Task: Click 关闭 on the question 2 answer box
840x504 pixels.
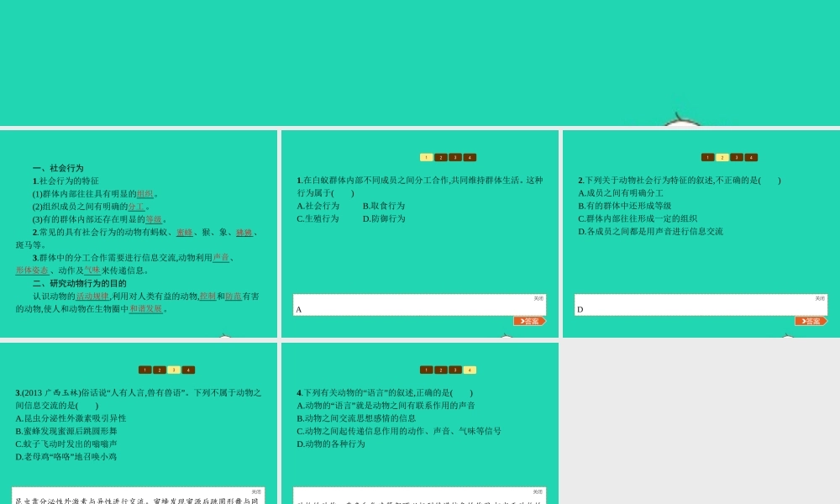Action: pos(820,298)
